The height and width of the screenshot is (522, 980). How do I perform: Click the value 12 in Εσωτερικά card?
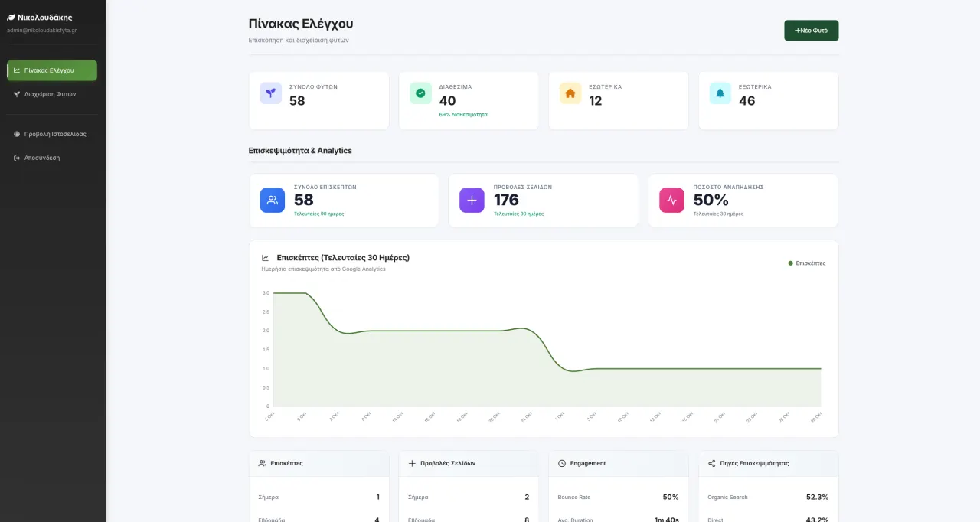(596, 101)
